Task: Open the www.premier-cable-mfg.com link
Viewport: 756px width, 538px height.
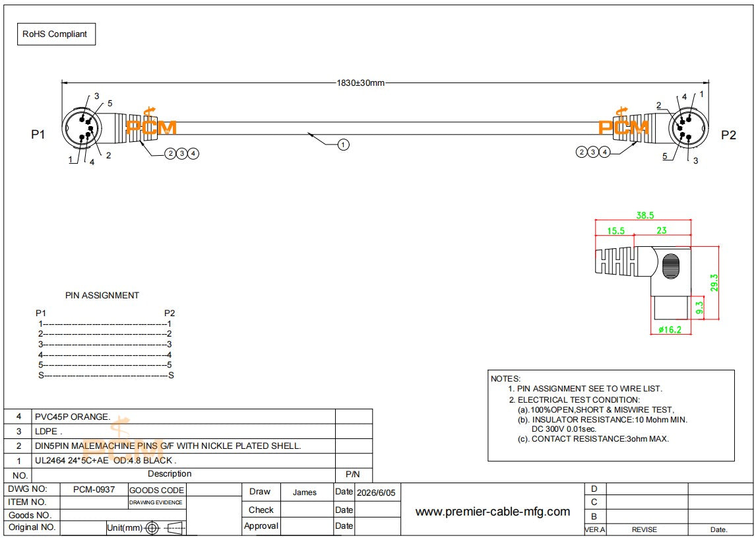Action: pyautogui.click(x=492, y=512)
